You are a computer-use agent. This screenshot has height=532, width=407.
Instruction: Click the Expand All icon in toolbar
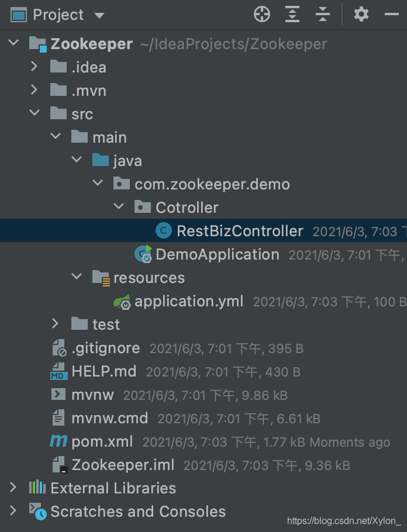pyautogui.click(x=292, y=15)
